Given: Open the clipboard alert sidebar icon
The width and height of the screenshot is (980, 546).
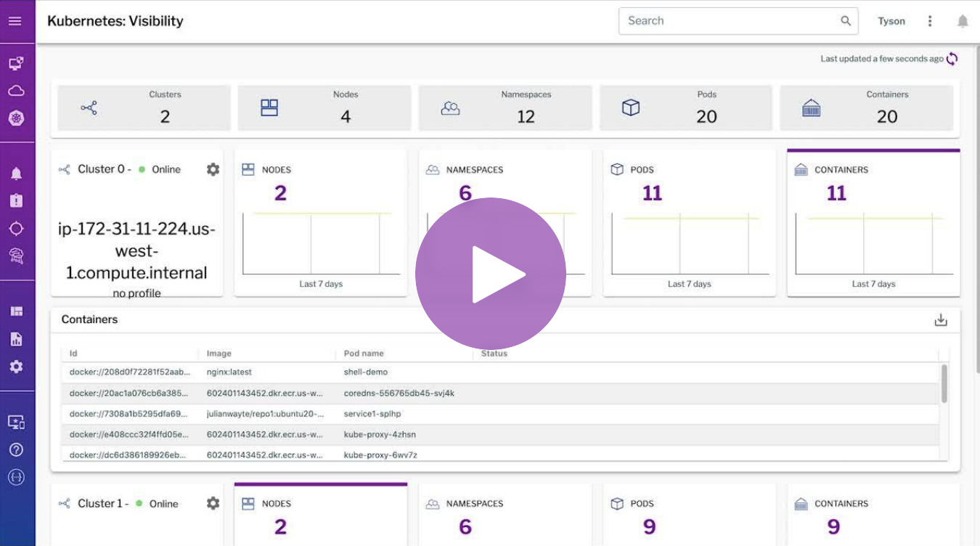Looking at the screenshot, I should pos(16,201).
